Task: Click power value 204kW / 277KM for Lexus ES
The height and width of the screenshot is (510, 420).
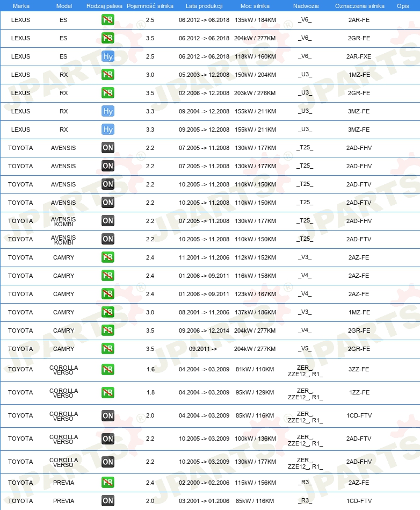Action: coord(255,38)
